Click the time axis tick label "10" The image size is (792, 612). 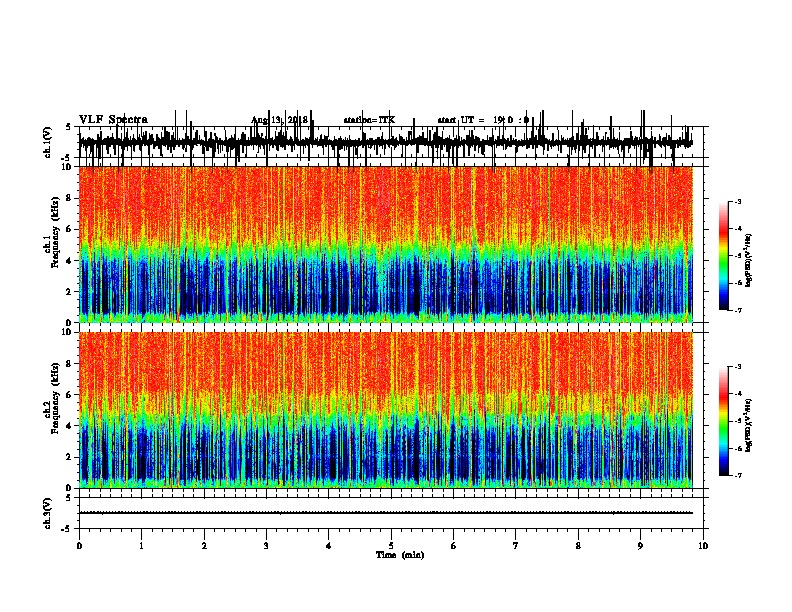pyautogui.click(x=703, y=546)
